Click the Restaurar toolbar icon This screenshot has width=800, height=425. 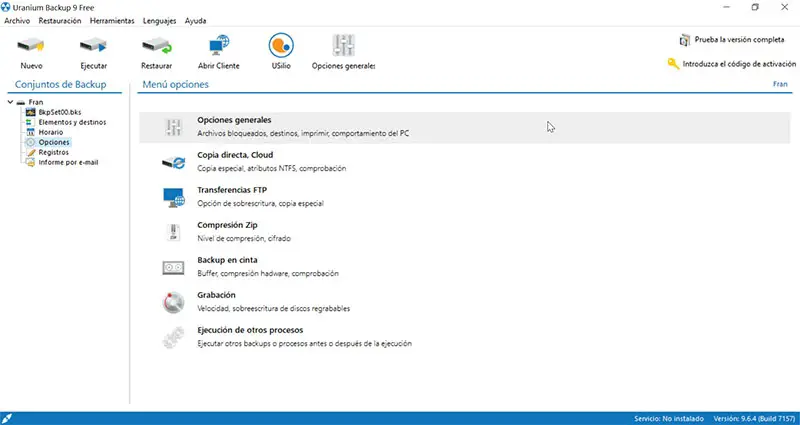coord(157,46)
